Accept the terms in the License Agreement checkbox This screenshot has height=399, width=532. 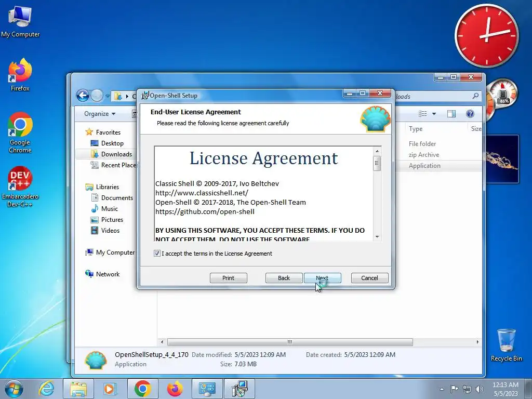[157, 254]
